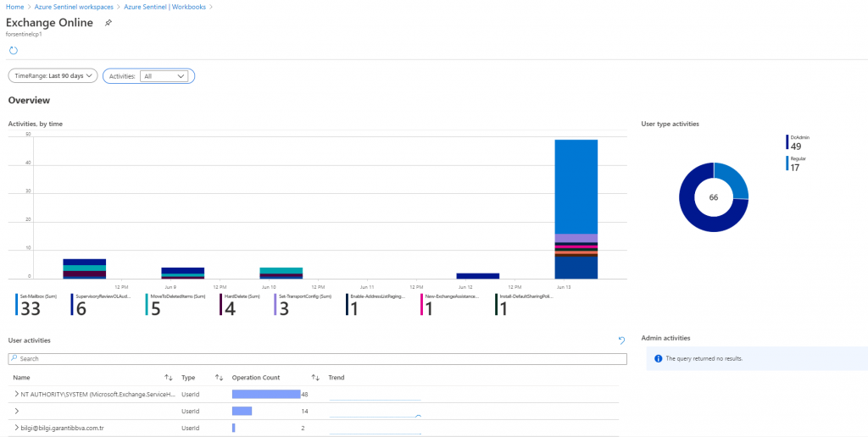The height and width of the screenshot is (437, 868).
Task: Click the Overview heading
Action: (x=30, y=100)
